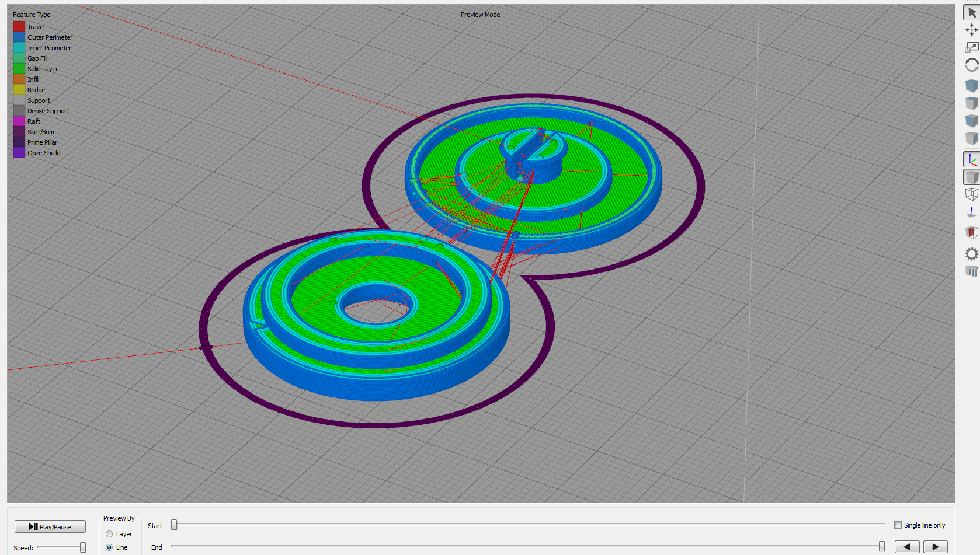
Task: Click the Infill orange swatch
Action: 19,79
